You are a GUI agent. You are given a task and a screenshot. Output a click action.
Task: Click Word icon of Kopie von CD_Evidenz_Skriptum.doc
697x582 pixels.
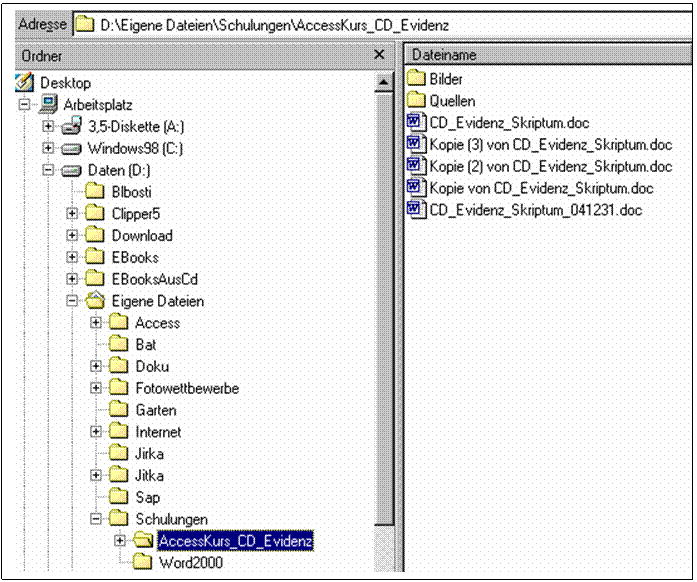416,188
